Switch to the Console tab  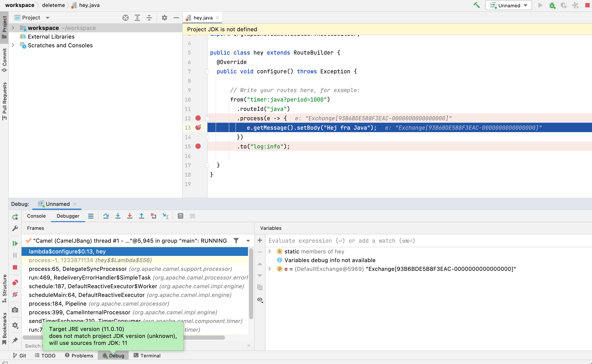click(36, 216)
